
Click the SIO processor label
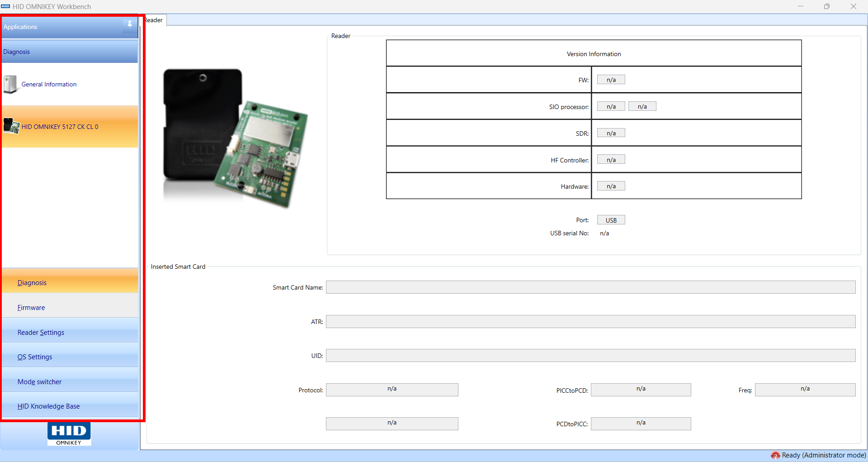click(x=569, y=107)
